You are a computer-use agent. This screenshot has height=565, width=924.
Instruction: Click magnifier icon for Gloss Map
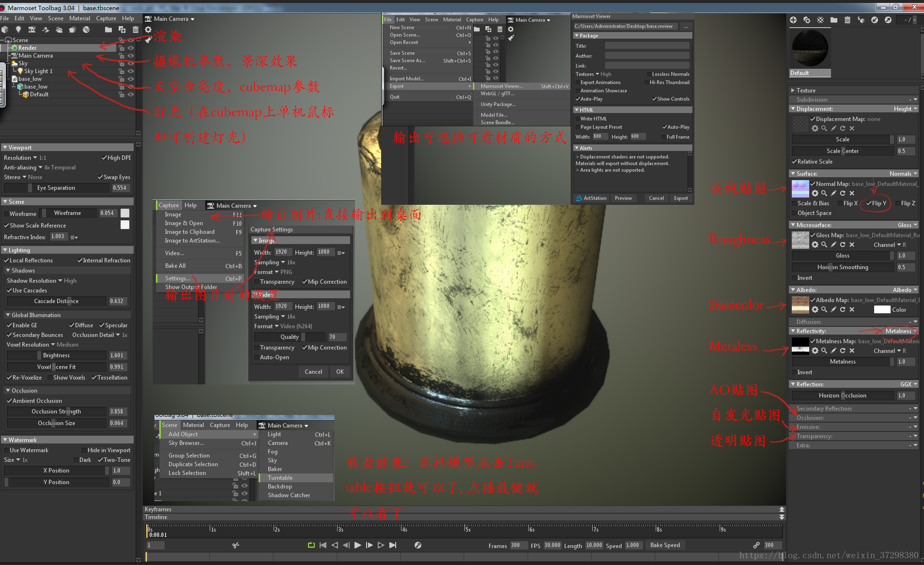pos(824,244)
